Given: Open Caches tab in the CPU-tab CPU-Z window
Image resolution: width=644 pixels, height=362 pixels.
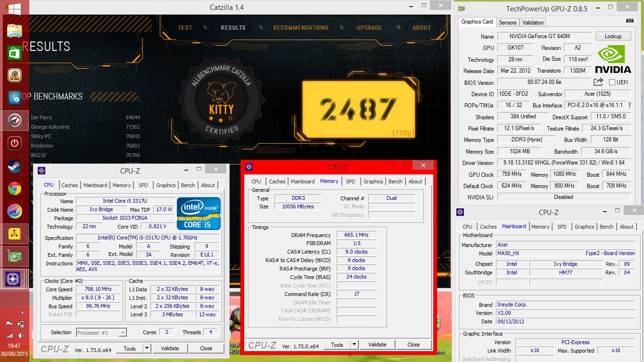Looking at the screenshot, I should (70, 185).
